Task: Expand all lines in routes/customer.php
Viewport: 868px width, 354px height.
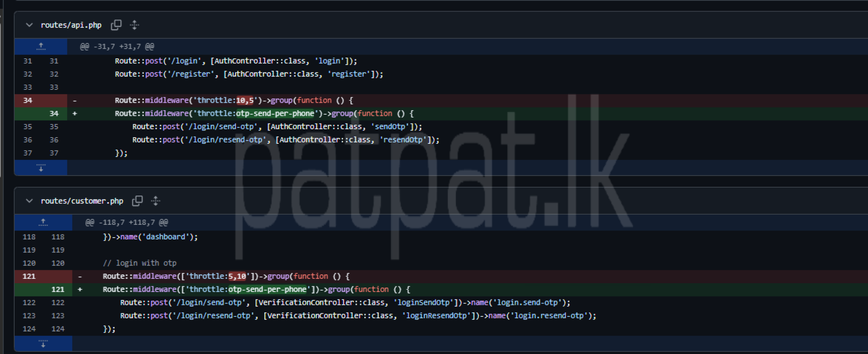Action: [156, 201]
